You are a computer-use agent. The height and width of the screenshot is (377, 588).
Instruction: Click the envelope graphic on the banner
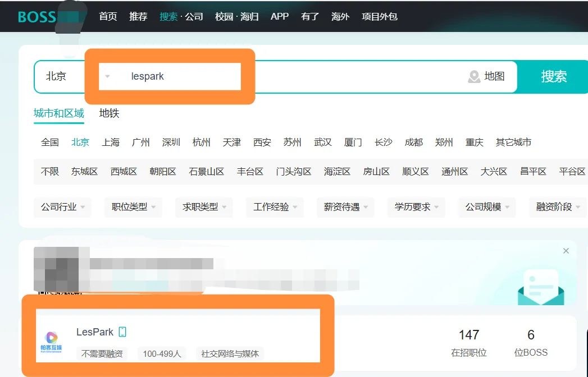tap(540, 289)
